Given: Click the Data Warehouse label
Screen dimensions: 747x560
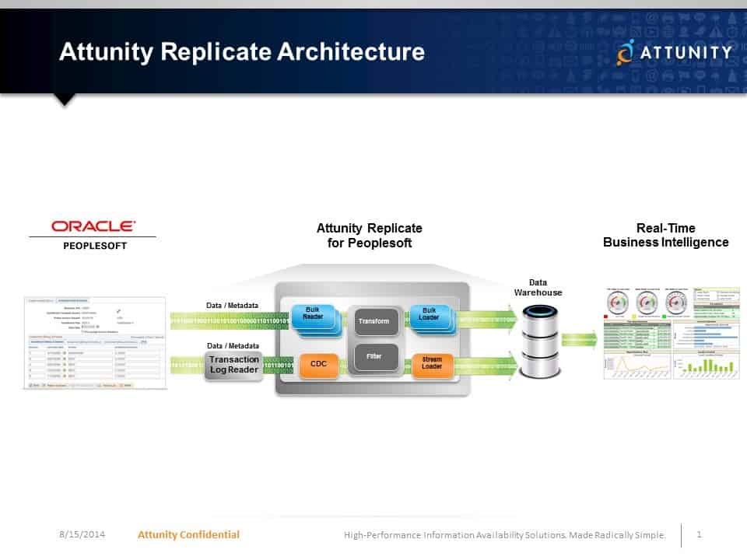Looking at the screenshot, I should [x=538, y=288].
